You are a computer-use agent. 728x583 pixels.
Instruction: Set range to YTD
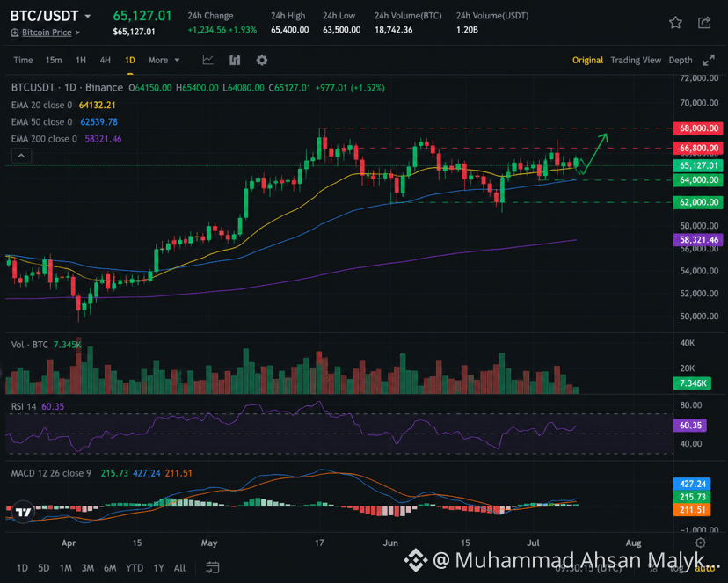(x=135, y=568)
